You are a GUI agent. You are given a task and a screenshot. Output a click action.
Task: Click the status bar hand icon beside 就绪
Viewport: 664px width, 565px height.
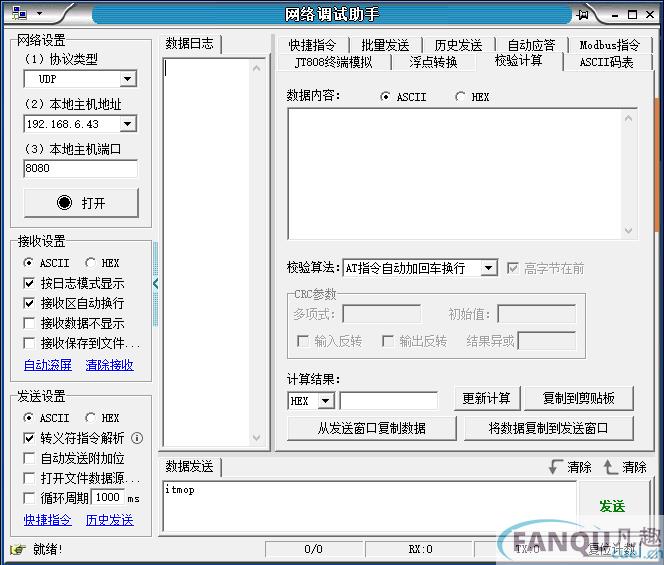point(17,549)
